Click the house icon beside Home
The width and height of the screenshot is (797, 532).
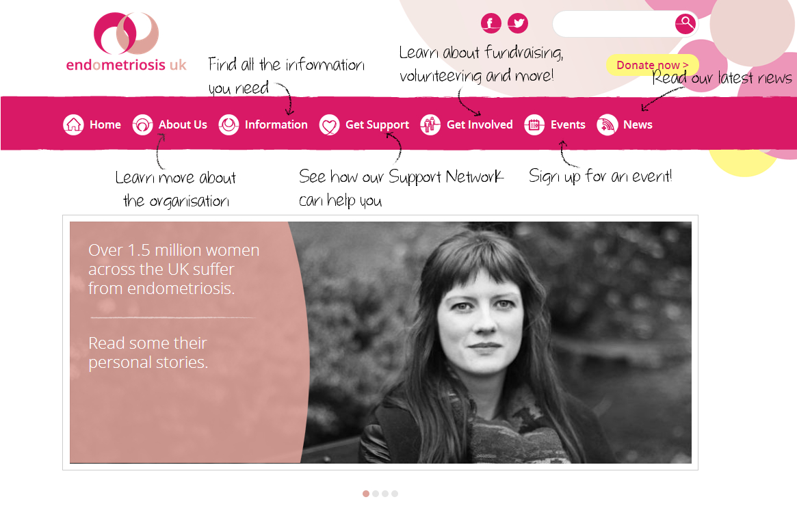pos(73,124)
